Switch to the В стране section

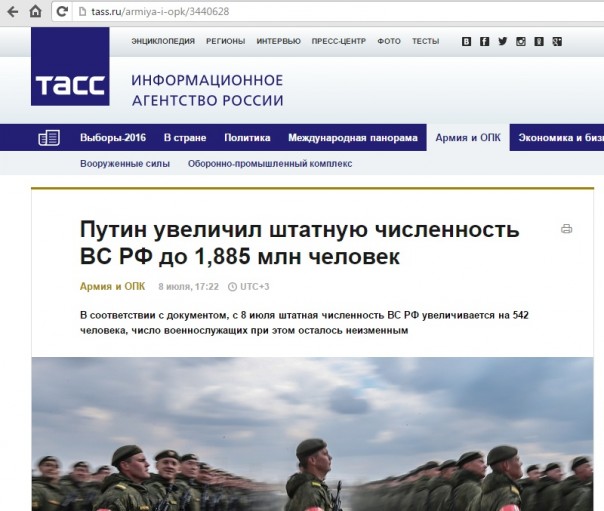point(185,137)
